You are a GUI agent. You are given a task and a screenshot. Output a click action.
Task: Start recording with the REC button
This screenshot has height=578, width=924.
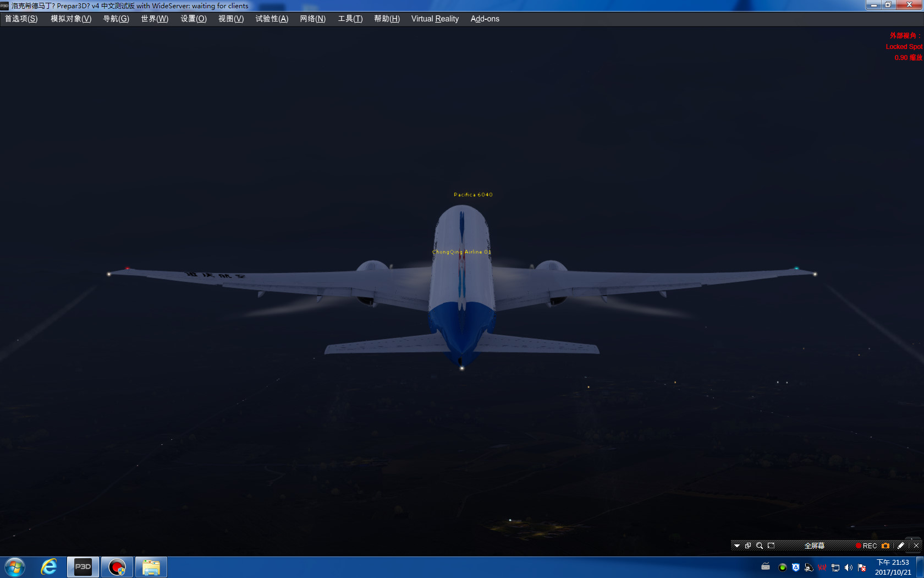pyautogui.click(x=866, y=546)
